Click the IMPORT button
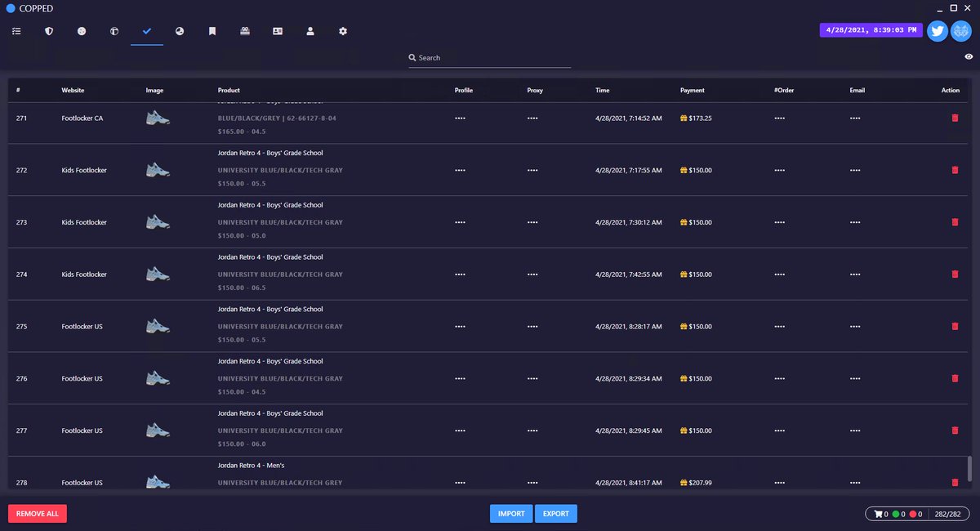 point(511,514)
